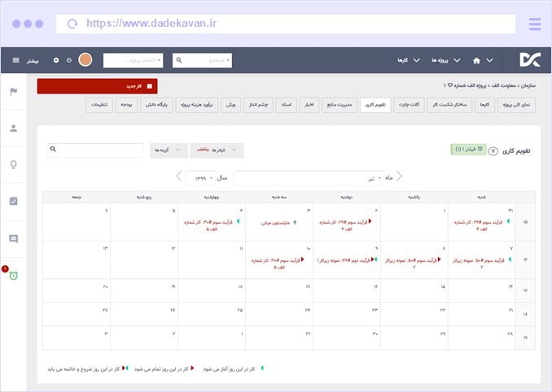The width and height of the screenshot is (552, 392).
Task: Open the hamburger menu beside بیشتر
Action: coord(15,60)
